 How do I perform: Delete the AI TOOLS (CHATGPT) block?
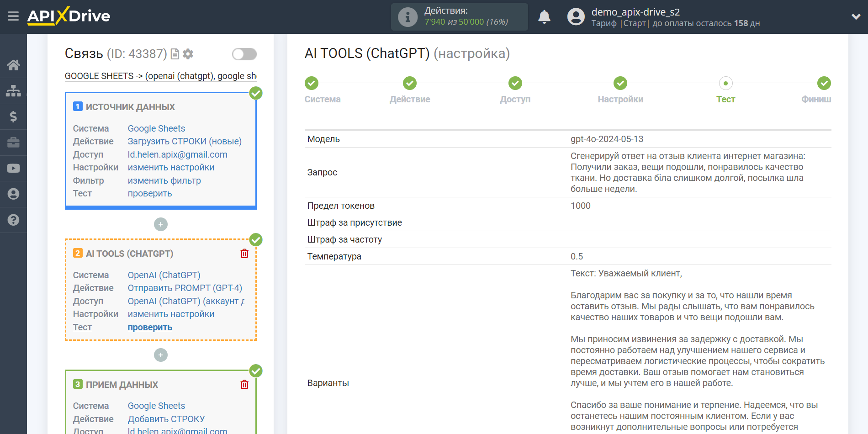click(244, 254)
